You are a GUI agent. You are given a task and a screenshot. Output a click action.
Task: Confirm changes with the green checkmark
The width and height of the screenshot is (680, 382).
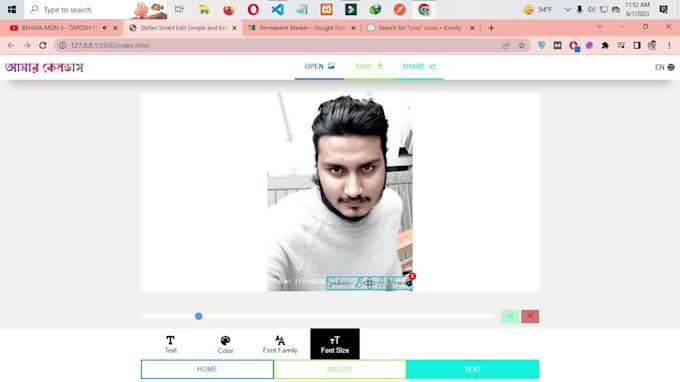coord(510,316)
